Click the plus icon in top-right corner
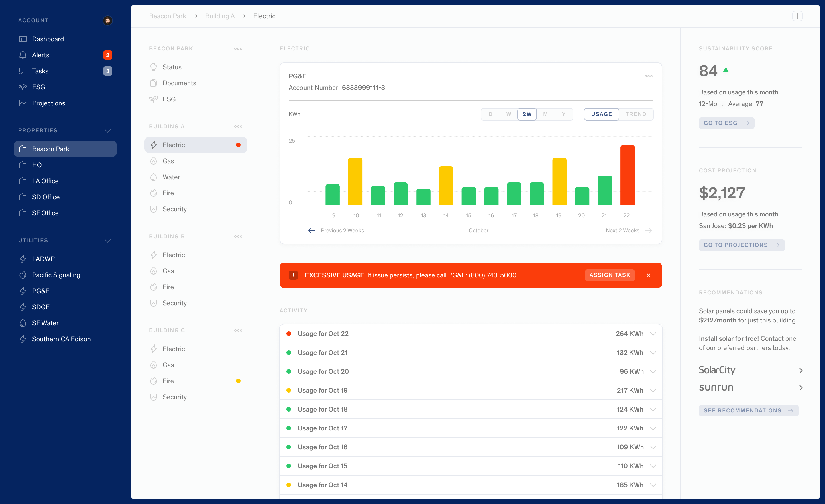Viewport: 825px width, 504px height. (x=797, y=16)
